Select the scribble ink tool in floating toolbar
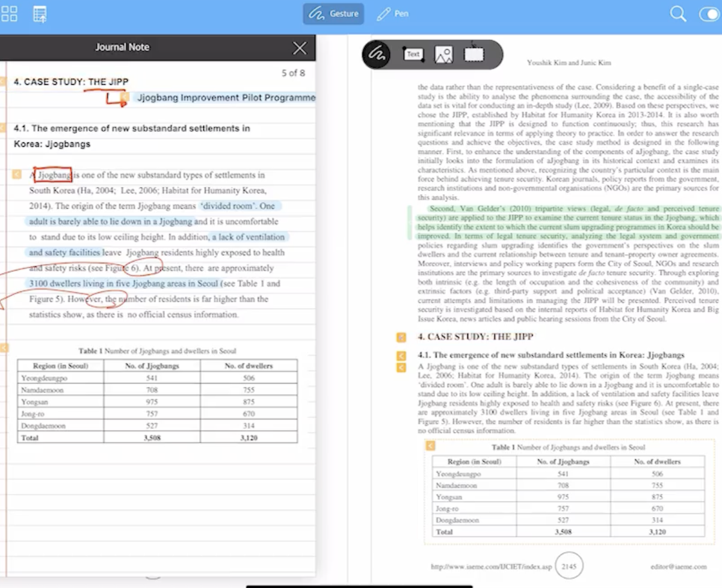Image resolution: width=722 pixels, height=588 pixels. (x=377, y=54)
